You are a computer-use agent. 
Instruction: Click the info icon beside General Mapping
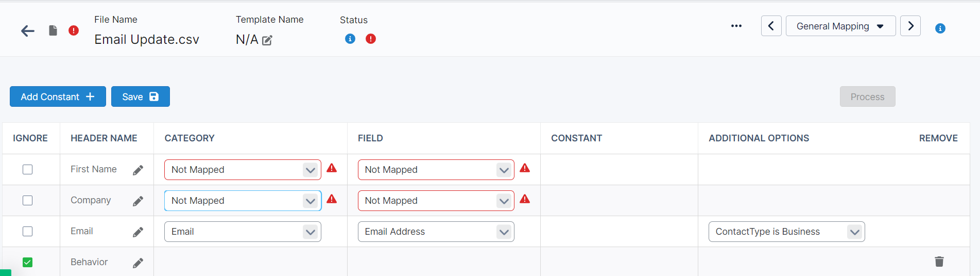pyautogui.click(x=940, y=28)
